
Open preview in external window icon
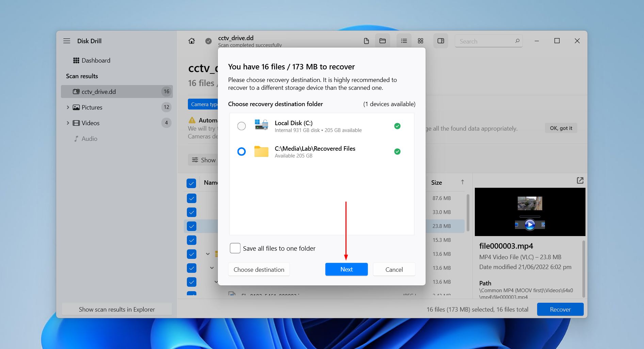coord(580,180)
